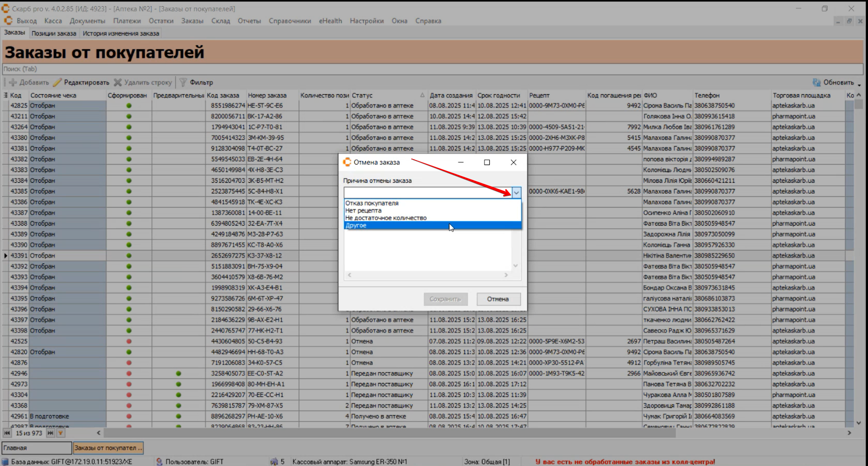Image resolution: width=868 pixels, height=466 pixels.
Task: Open the cancellation reason dropdown arrow
Action: [516, 193]
